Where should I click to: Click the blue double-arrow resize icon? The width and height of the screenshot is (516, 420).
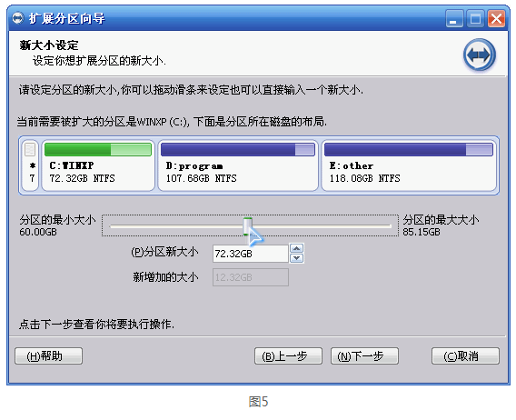[480, 55]
